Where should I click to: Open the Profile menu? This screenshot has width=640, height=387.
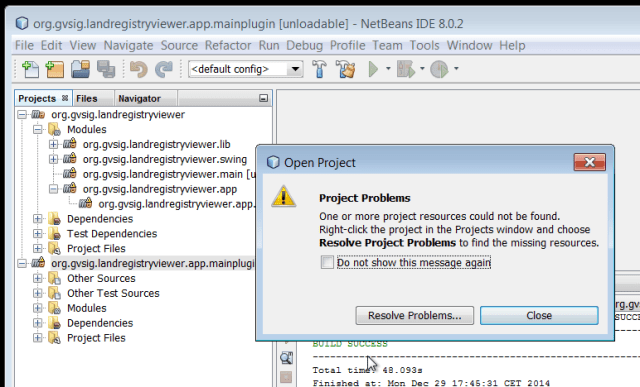(x=347, y=45)
